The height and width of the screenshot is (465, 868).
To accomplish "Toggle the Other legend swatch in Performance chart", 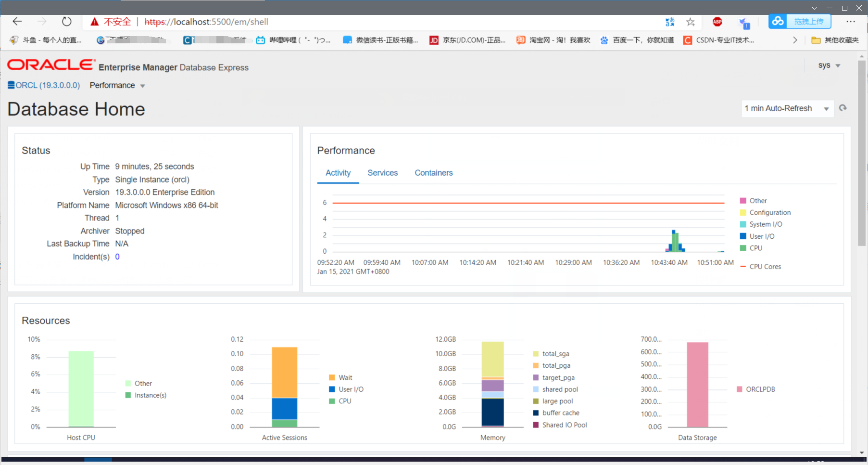I will pyautogui.click(x=743, y=201).
